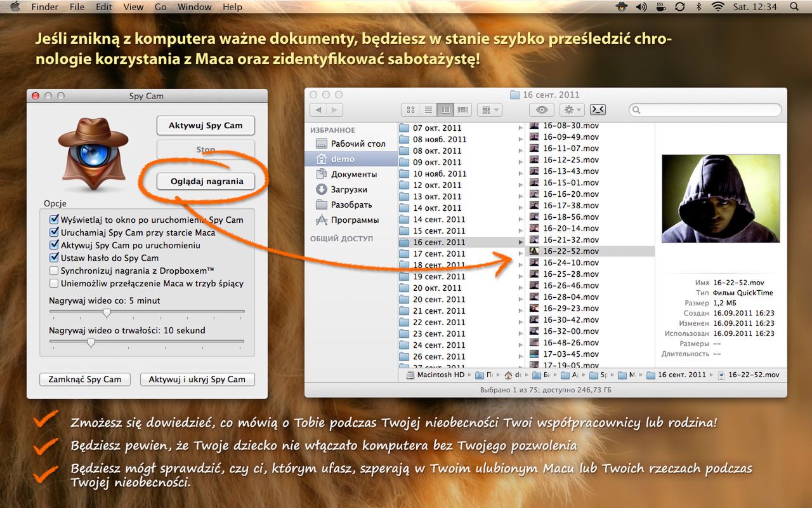Click the Spy Cam hat icon in menu bar

pos(622,7)
